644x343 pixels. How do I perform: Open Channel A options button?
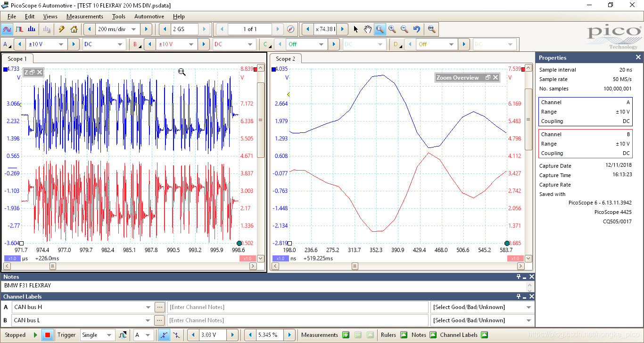click(x=7, y=44)
